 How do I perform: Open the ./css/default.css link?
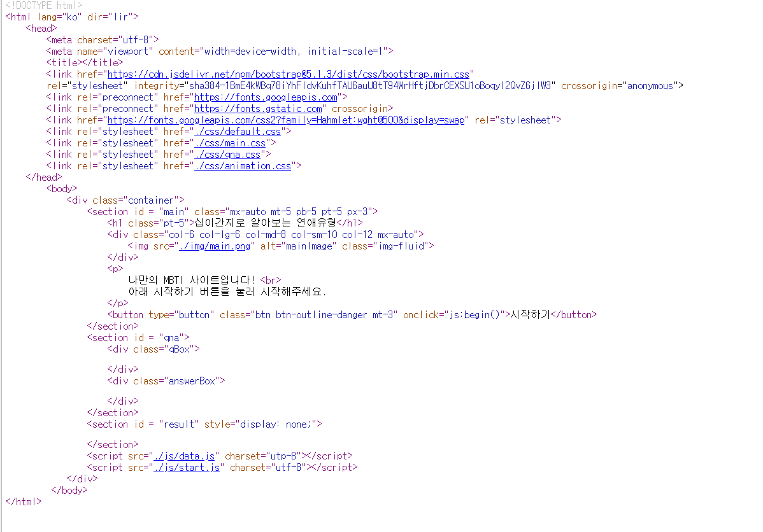238,131
